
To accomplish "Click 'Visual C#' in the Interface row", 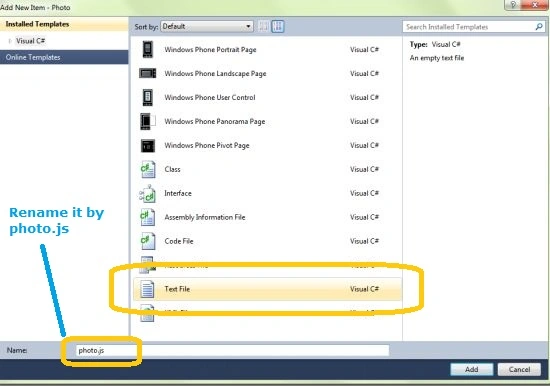I will point(364,193).
